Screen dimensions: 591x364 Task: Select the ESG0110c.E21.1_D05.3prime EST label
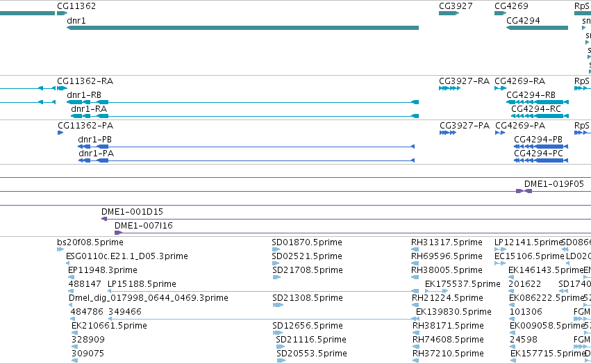point(127,256)
